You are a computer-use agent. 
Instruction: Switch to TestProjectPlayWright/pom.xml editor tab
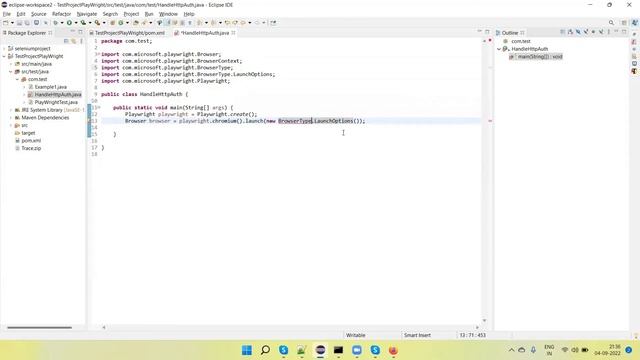(x=127, y=33)
